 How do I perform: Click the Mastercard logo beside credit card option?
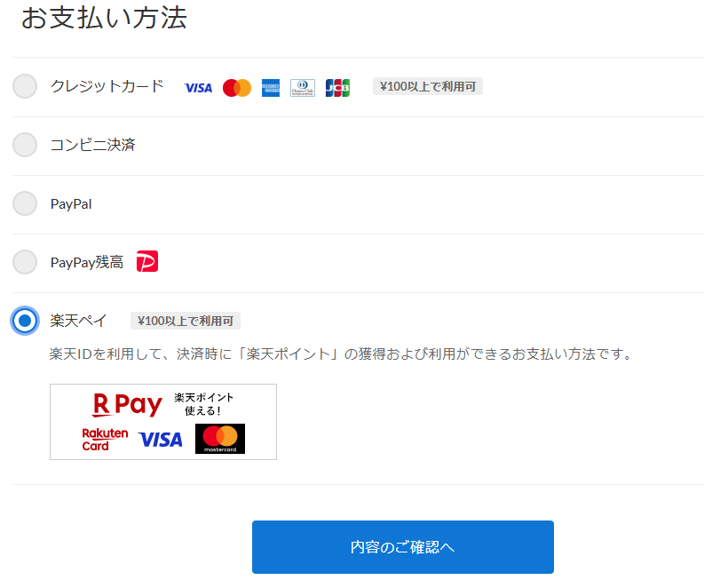coord(237,88)
